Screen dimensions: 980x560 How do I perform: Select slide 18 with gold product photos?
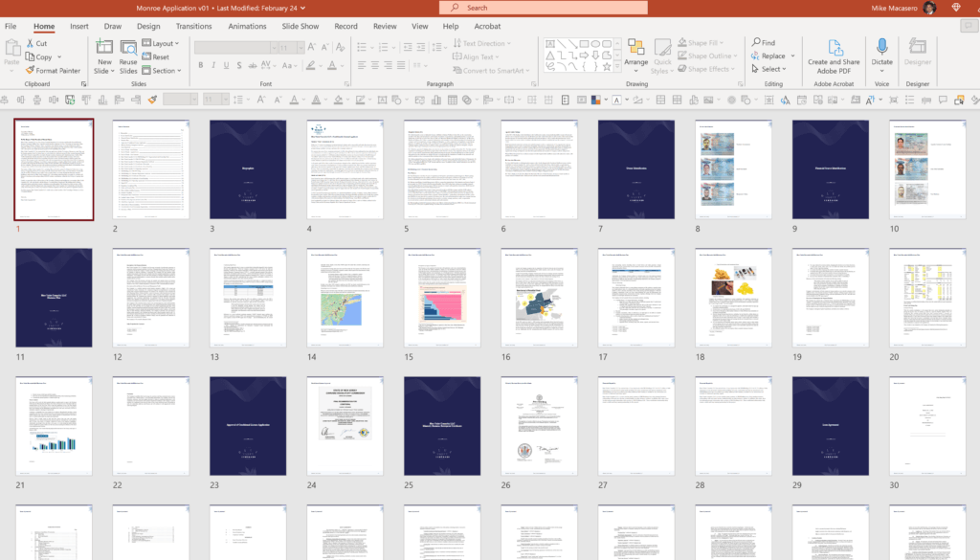click(733, 298)
